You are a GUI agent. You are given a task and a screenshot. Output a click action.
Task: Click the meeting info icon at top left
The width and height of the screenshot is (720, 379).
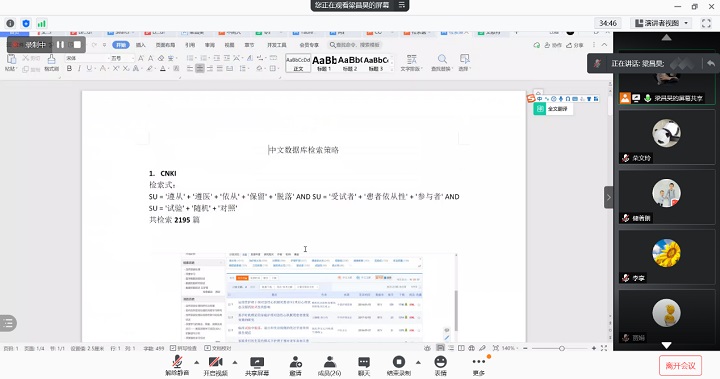[x=10, y=23]
